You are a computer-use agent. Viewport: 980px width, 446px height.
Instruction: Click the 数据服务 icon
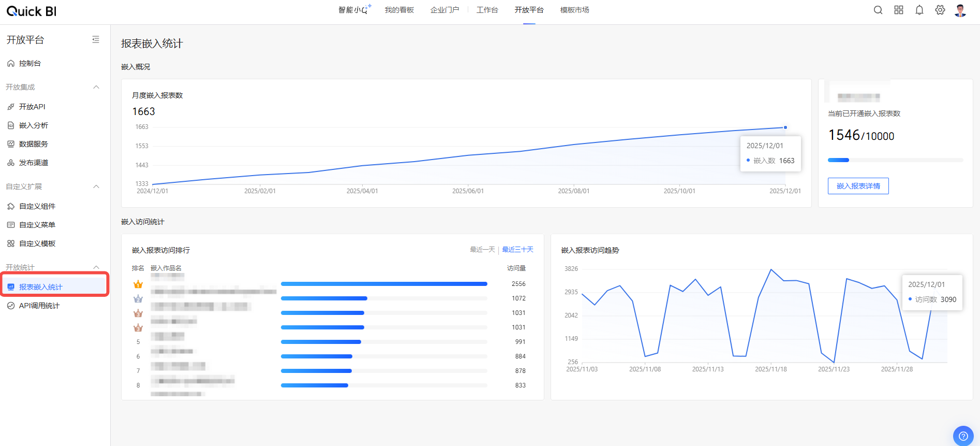coord(11,144)
